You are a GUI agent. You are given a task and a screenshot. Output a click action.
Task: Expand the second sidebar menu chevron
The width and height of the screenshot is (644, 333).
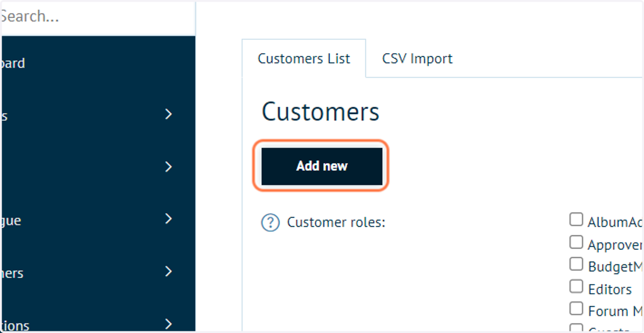coord(169,166)
